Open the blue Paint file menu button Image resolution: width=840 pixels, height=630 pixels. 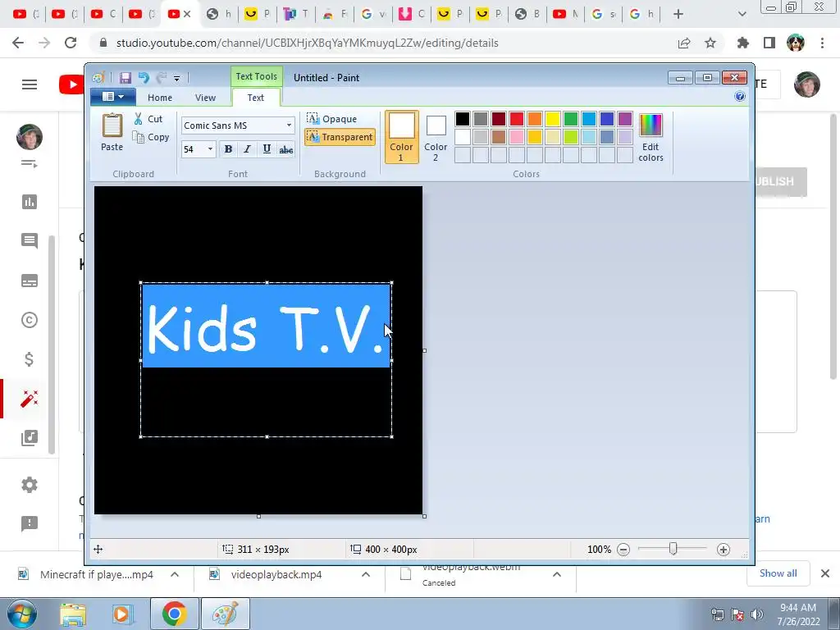tap(112, 97)
